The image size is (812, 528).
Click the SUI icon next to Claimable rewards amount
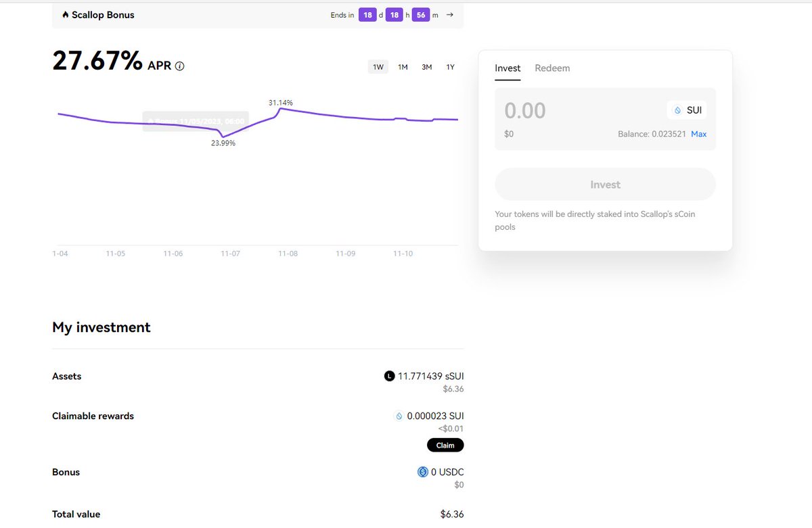pyautogui.click(x=399, y=416)
